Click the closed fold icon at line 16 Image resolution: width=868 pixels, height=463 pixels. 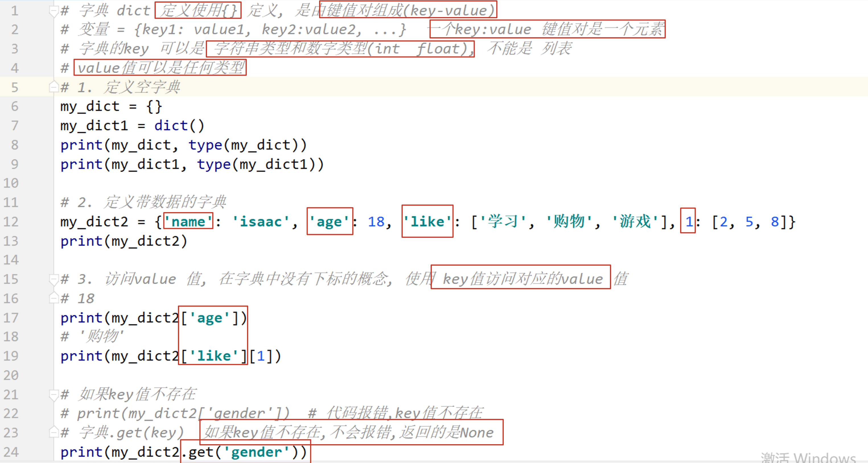click(54, 298)
